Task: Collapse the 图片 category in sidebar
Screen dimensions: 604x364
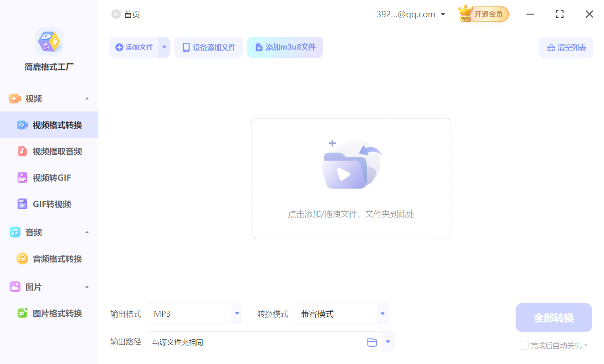Action: (87, 287)
